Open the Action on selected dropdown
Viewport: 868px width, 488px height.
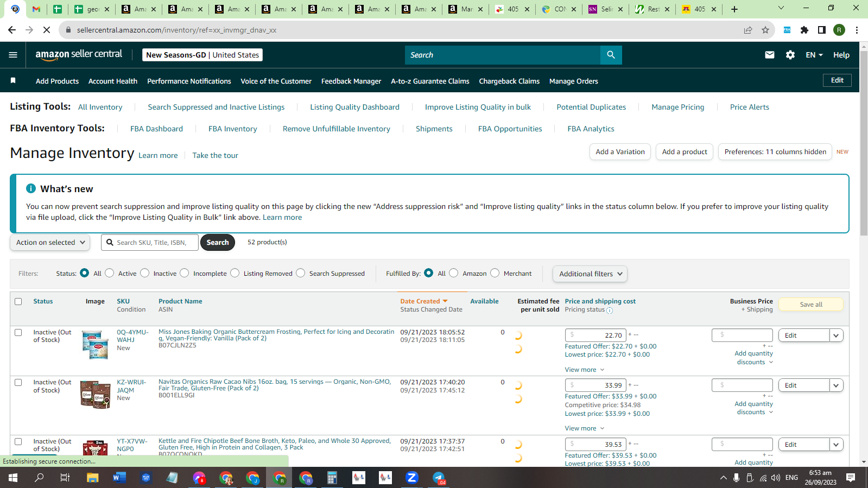click(x=50, y=243)
